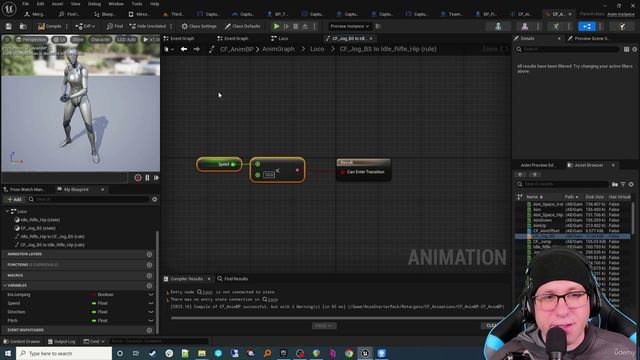
Task: Click Can Enter Transition result pin
Action: 342,172
